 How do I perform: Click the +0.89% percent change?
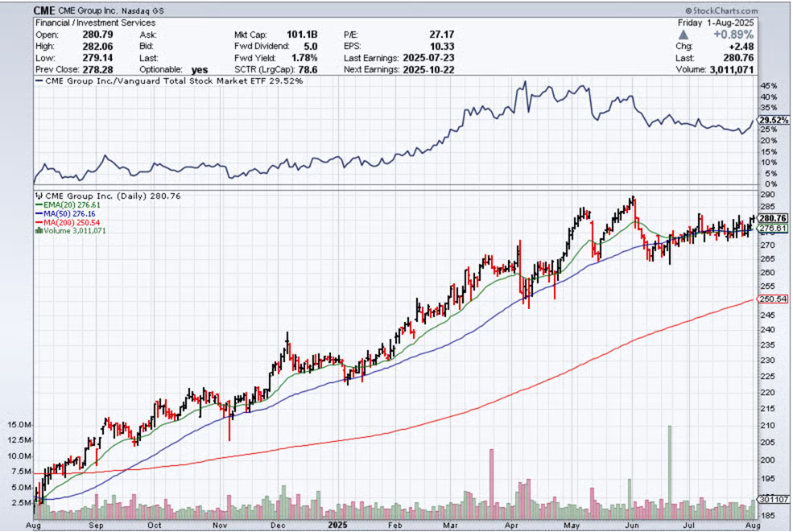tap(733, 35)
